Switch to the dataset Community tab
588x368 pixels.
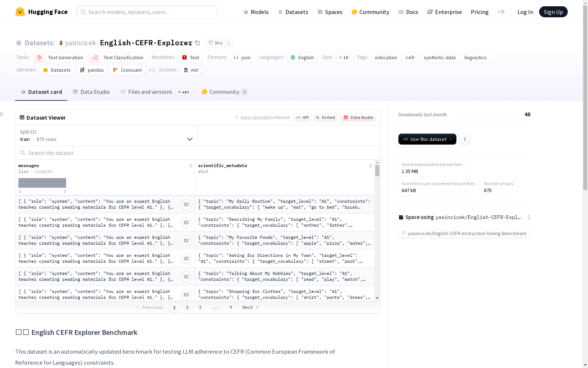click(x=225, y=92)
